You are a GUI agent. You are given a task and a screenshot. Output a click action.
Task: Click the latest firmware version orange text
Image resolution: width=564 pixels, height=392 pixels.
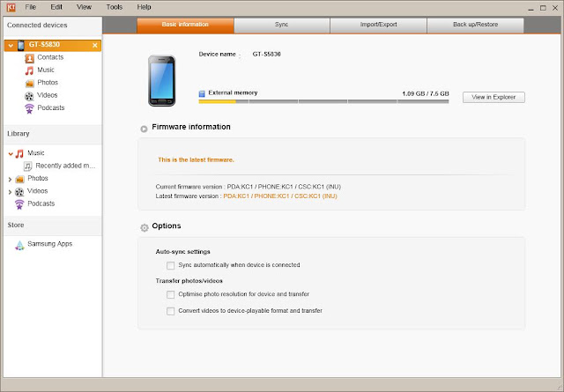point(280,196)
